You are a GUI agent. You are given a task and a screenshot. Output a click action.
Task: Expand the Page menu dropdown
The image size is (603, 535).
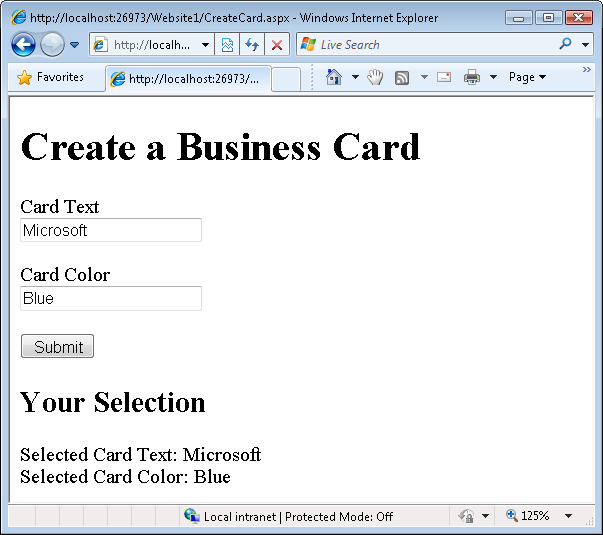[x=527, y=77]
